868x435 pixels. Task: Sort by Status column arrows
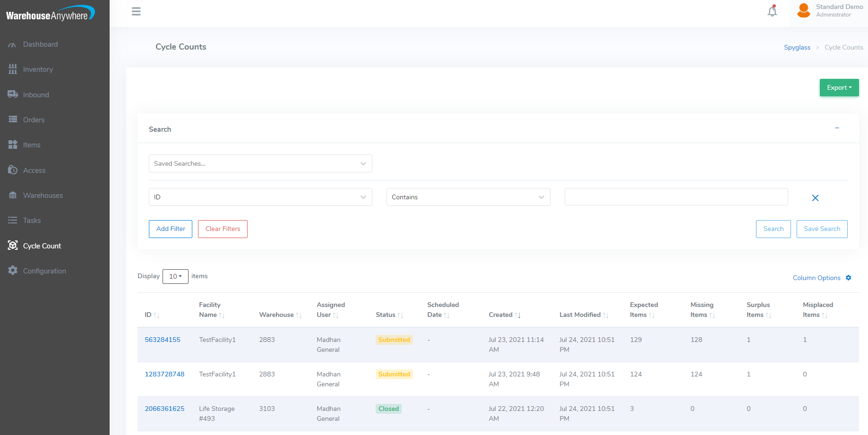[x=400, y=316]
